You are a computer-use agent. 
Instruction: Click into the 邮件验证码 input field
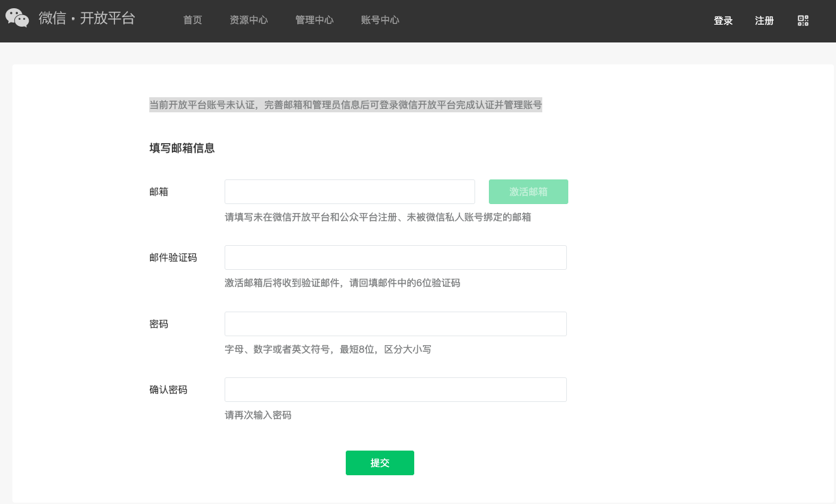pyautogui.click(x=395, y=257)
